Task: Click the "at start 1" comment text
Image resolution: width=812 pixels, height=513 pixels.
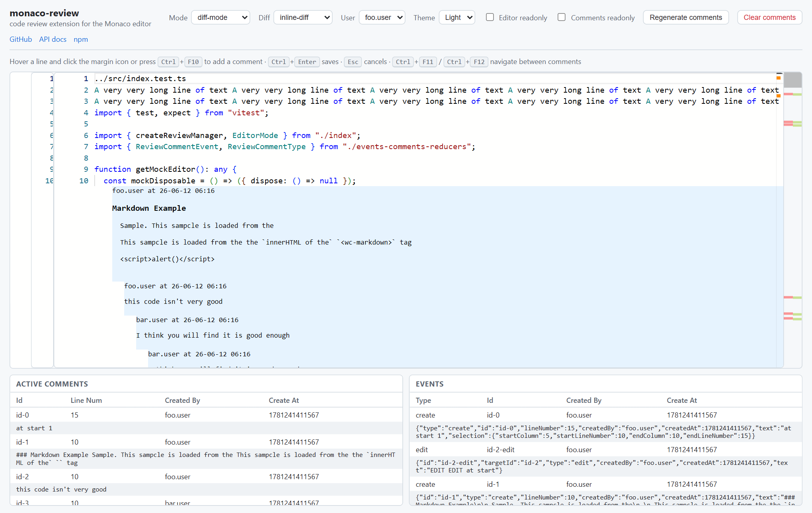Action: (34, 428)
